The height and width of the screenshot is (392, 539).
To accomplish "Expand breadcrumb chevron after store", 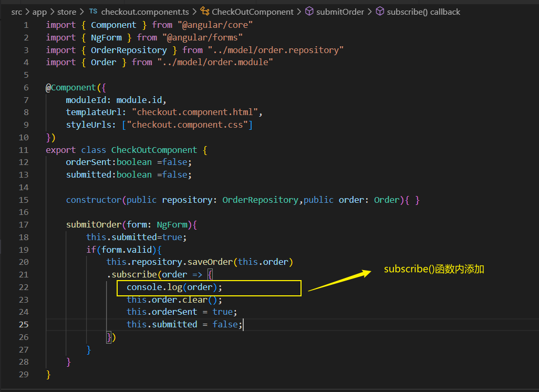I will click(x=81, y=12).
